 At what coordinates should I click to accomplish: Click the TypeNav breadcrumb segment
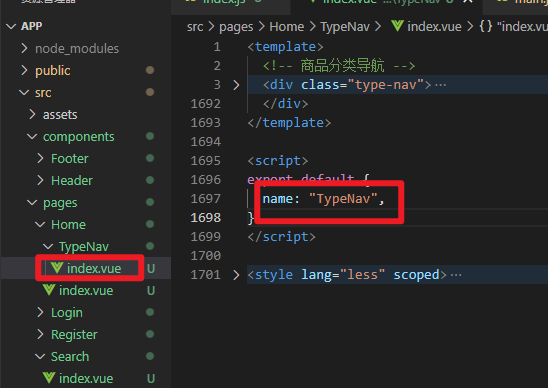pyautogui.click(x=345, y=27)
